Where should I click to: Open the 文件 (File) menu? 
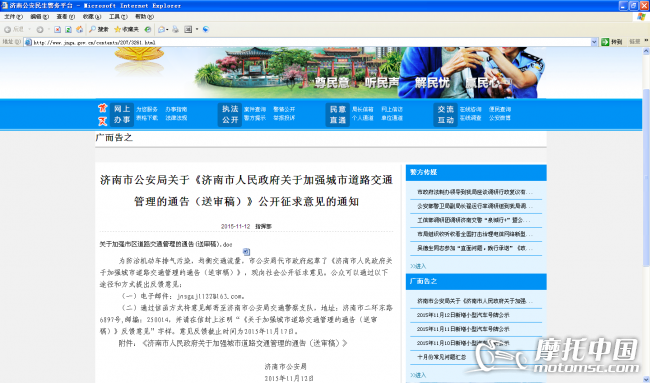pyautogui.click(x=13, y=17)
